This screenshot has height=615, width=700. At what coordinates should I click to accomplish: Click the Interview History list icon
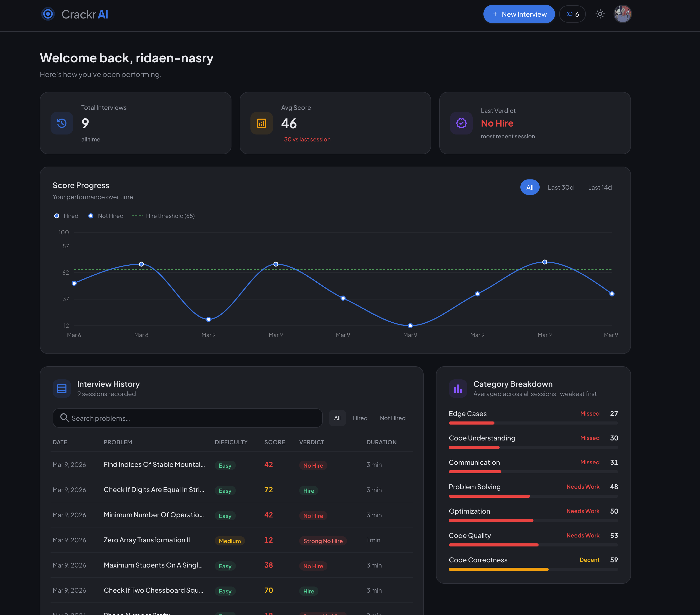(62, 389)
